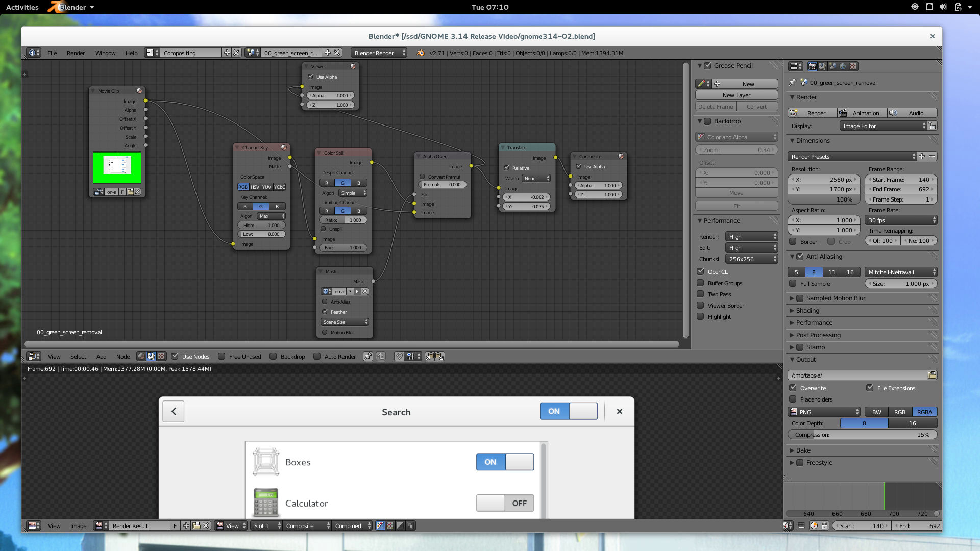
Task: Remove the render preset with the minus icon
Action: tap(932, 157)
